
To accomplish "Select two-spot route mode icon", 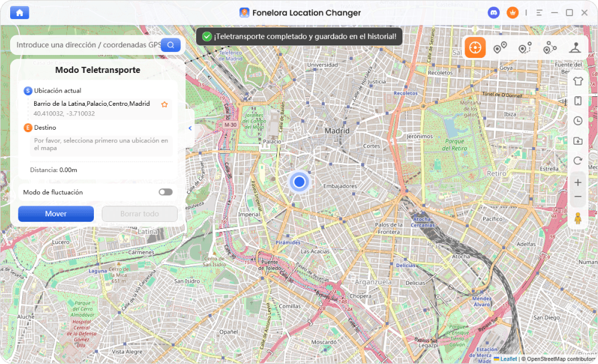I will [500, 48].
